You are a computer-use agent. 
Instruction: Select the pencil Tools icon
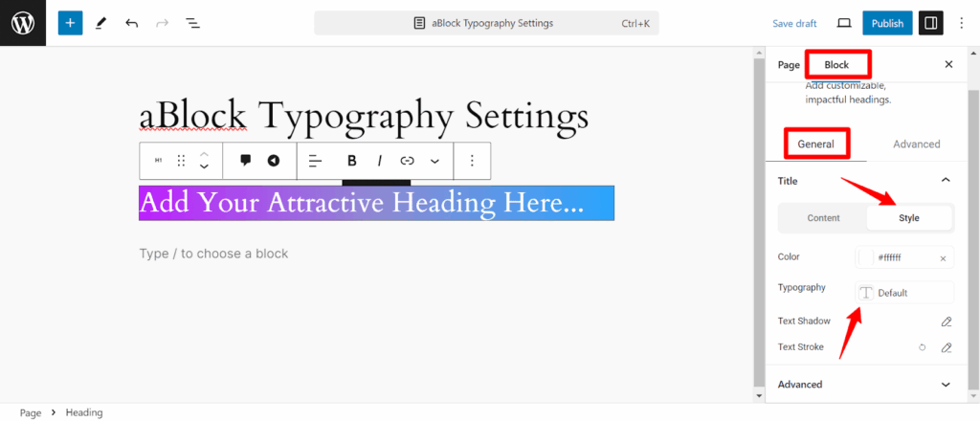[100, 23]
